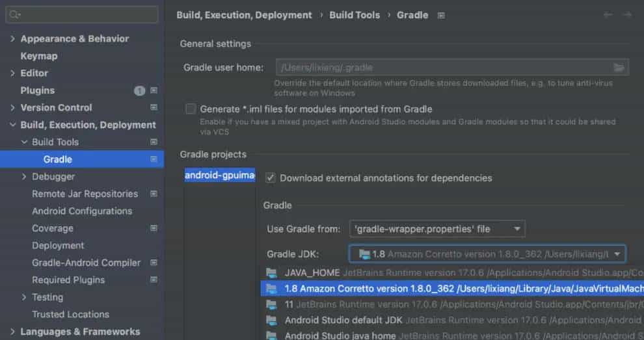Open Coverage settings
Viewport: 644px width, 340px height.
pos(53,228)
